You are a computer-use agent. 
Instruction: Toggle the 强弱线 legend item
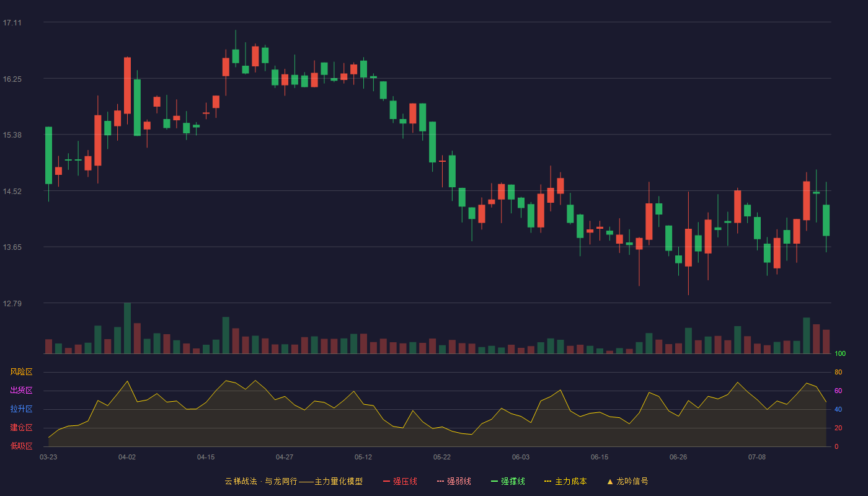click(x=454, y=481)
